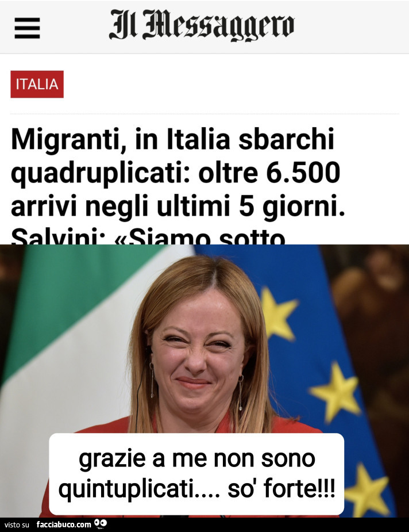
Task: Open the hamburger menu icon
Action: coord(27,28)
